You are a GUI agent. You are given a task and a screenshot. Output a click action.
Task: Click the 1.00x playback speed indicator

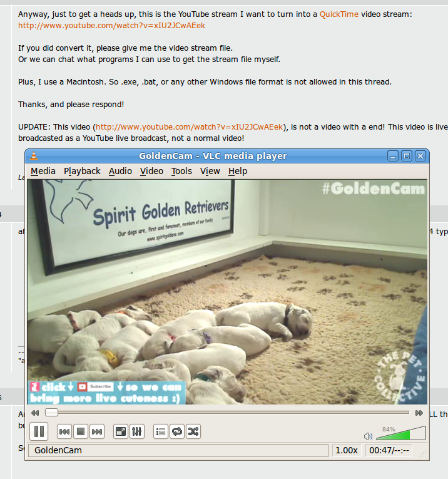pyautogui.click(x=347, y=450)
